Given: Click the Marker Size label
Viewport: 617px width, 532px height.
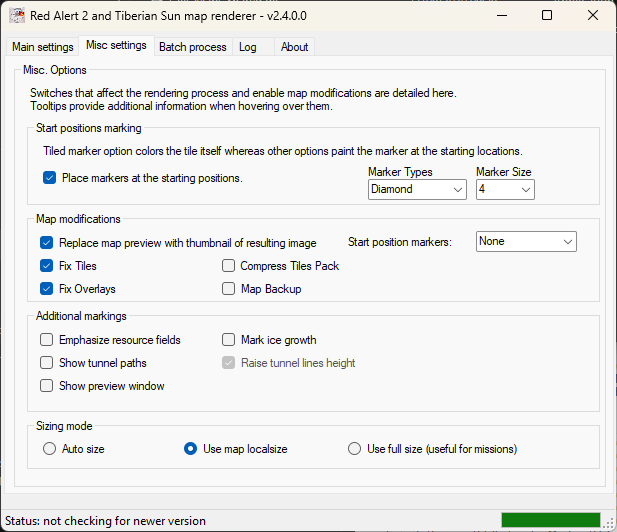Looking at the screenshot, I should pyautogui.click(x=504, y=172).
